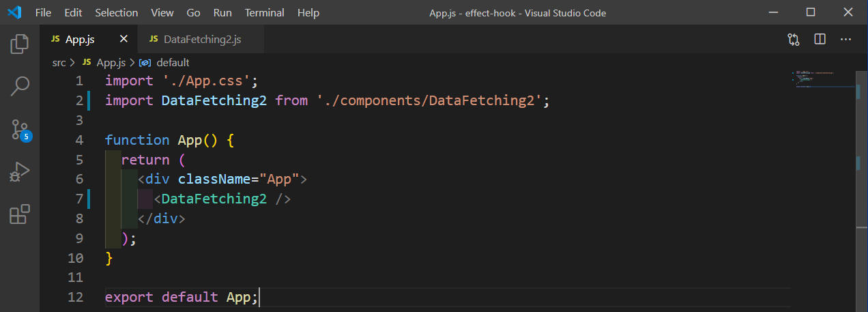The height and width of the screenshot is (312, 868).
Task: Open the Edit menu
Action: 72,12
